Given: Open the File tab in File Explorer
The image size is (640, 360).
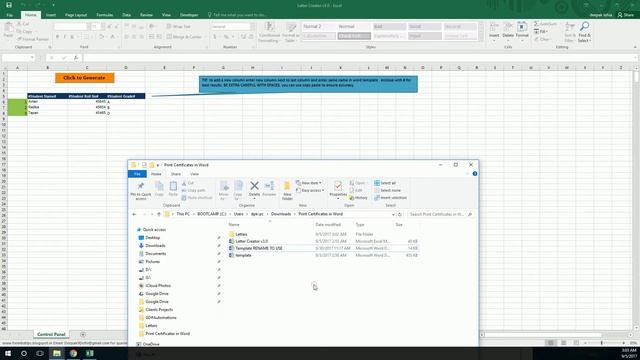Looking at the screenshot, I should 137,174.
